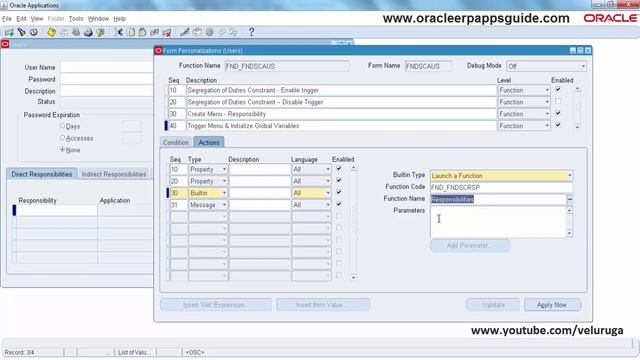
Task: Select the Accesses password expiration radio button
Action: click(62, 138)
